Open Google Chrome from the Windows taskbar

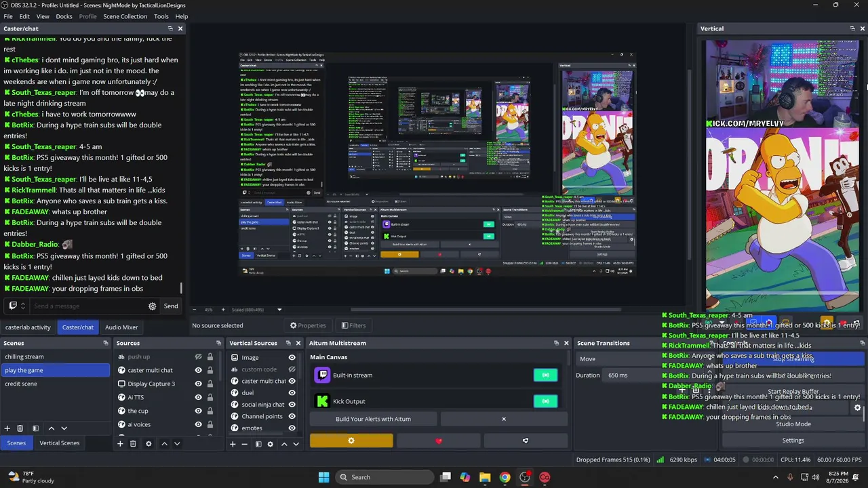click(505, 477)
